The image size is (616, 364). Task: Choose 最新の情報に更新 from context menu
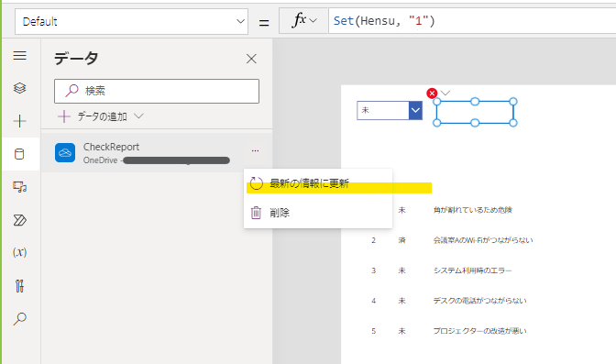(x=318, y=183)
